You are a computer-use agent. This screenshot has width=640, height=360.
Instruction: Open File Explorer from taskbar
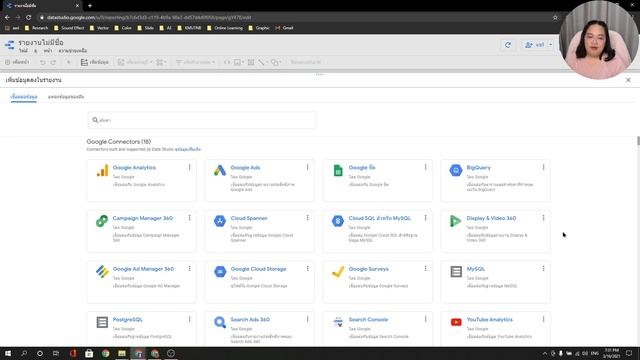point(122,353)
